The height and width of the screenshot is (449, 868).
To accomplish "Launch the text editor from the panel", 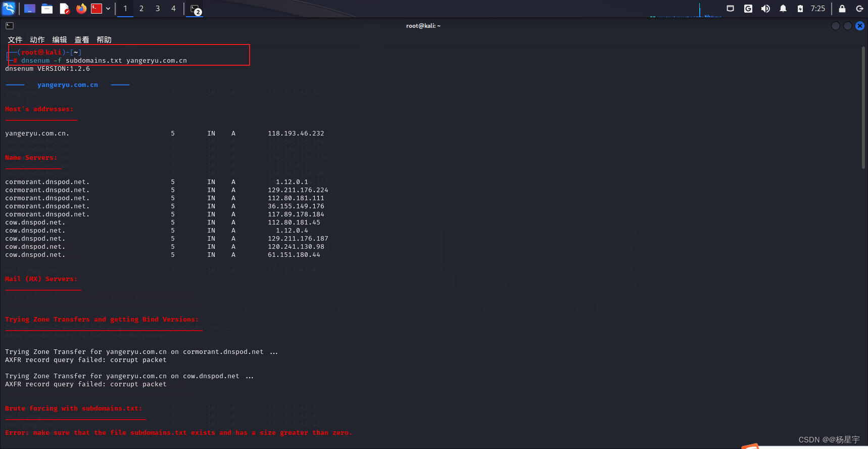I will pos(64,9).
